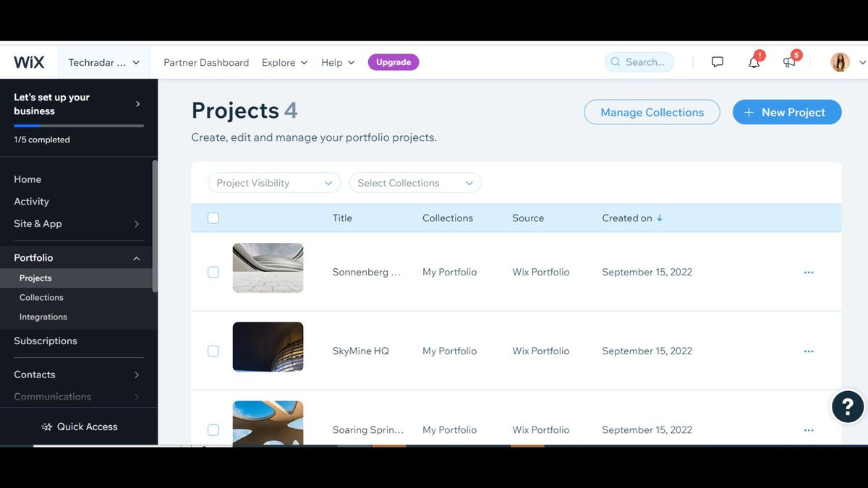Click the megaphone announcements icon
The image size is (868, 488).
click(x=789, y=62)
